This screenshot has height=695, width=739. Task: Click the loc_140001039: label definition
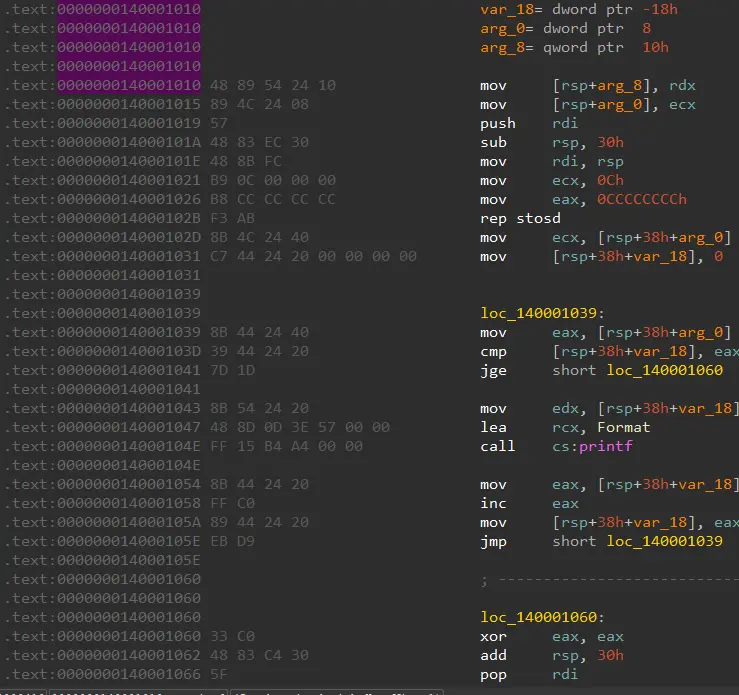point(542,313)
